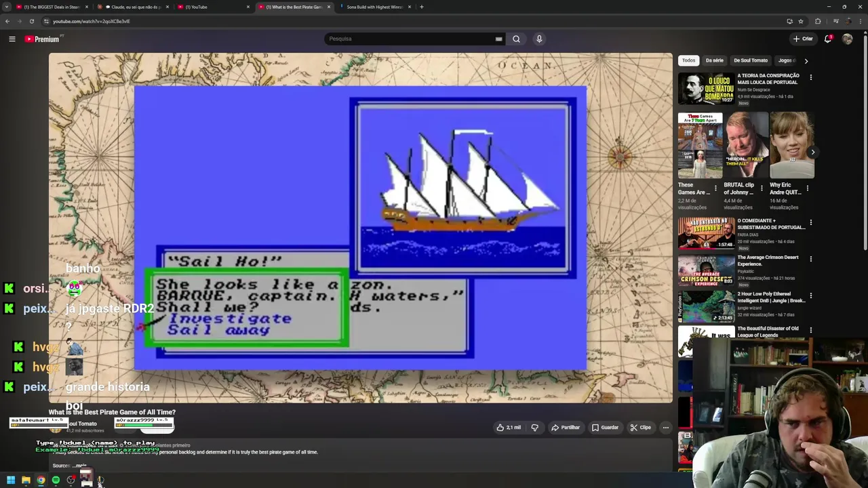Click the search magnifier button
The height and width of the screenshot is (488, 868).
(x=516, y=39)
